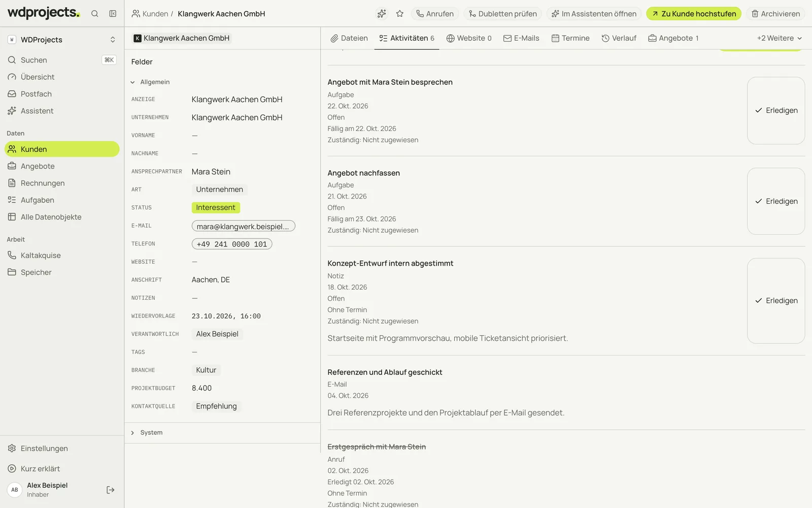Collapse the sidebar with the panel icon
The width and height of the screenshot is (812, 508).
coord(113,14)
